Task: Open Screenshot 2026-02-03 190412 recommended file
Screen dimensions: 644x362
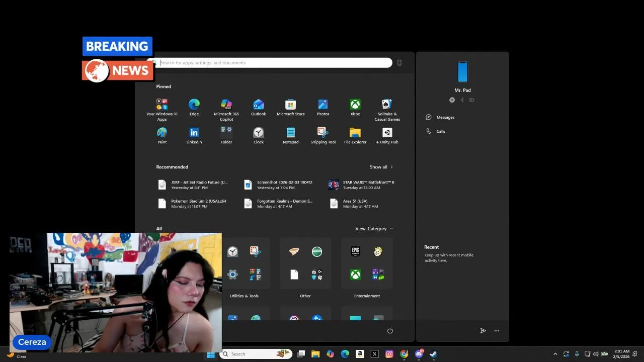Action: pos(279,185)
